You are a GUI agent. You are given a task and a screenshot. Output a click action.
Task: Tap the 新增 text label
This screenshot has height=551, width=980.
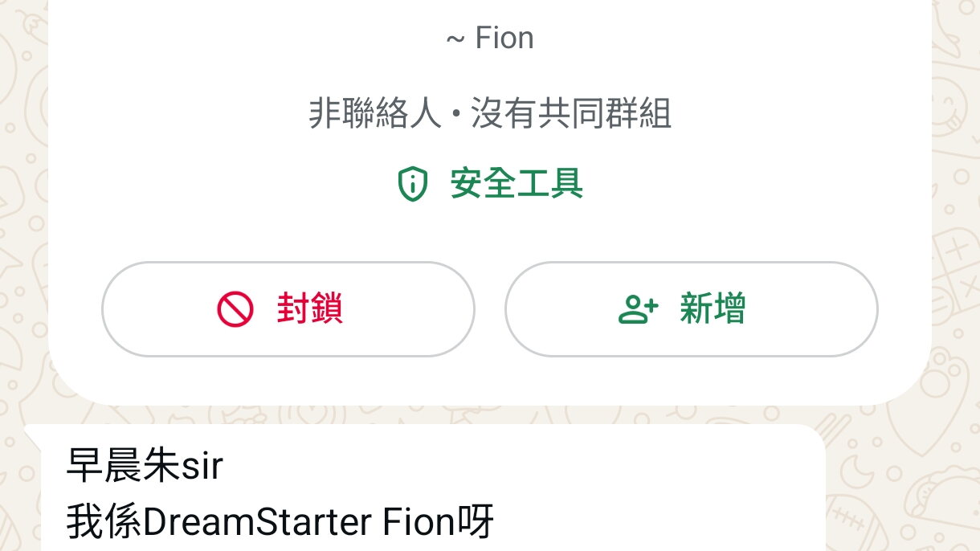click(713, 309)
